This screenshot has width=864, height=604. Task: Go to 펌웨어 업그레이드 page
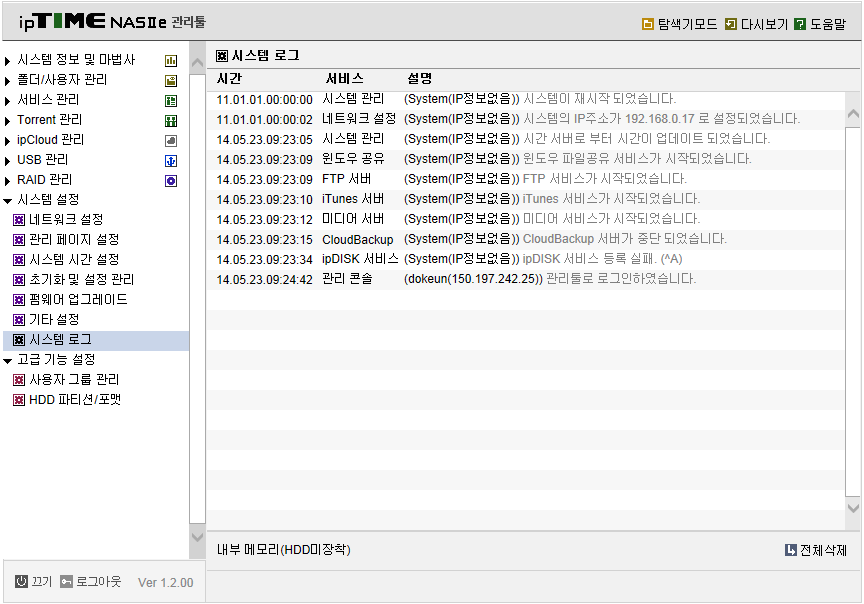(78, 299)
